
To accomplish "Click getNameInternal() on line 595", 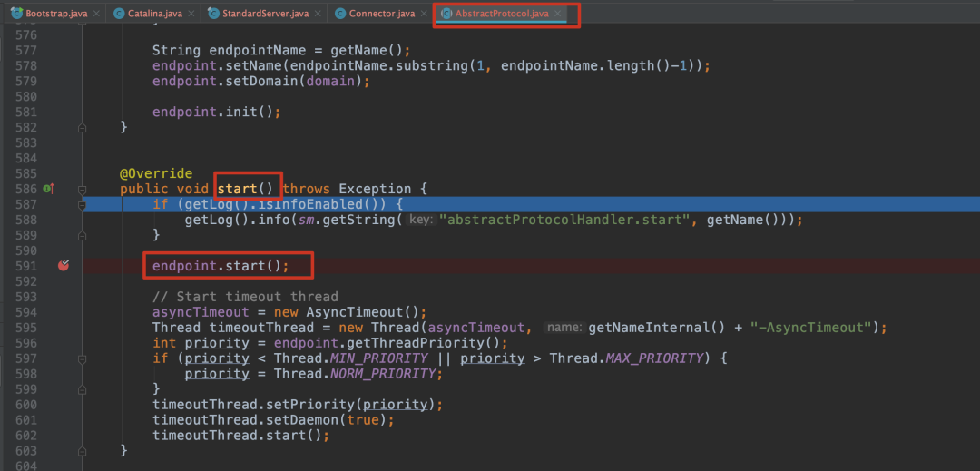I will pos(656,328).
